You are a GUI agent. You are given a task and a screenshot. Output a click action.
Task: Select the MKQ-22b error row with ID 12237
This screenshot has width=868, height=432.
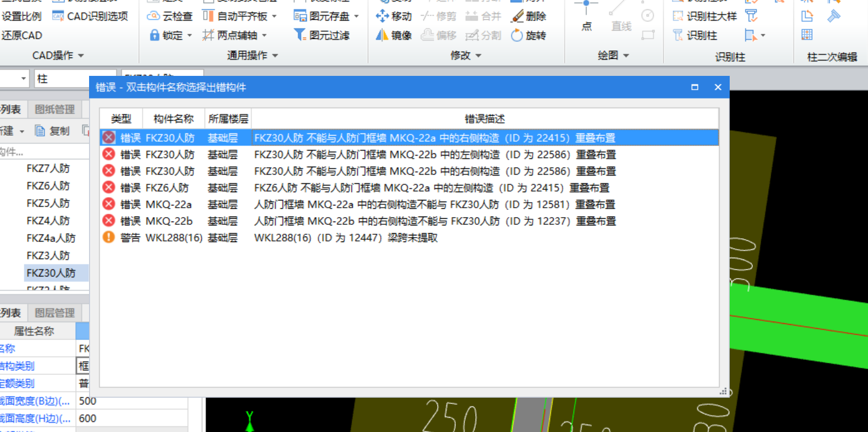tap(409, 220)
